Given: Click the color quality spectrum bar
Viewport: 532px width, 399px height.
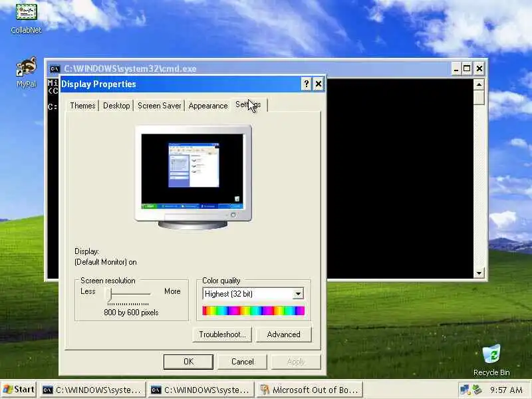Looking at the screenshot, I should (x=253, y=311).
